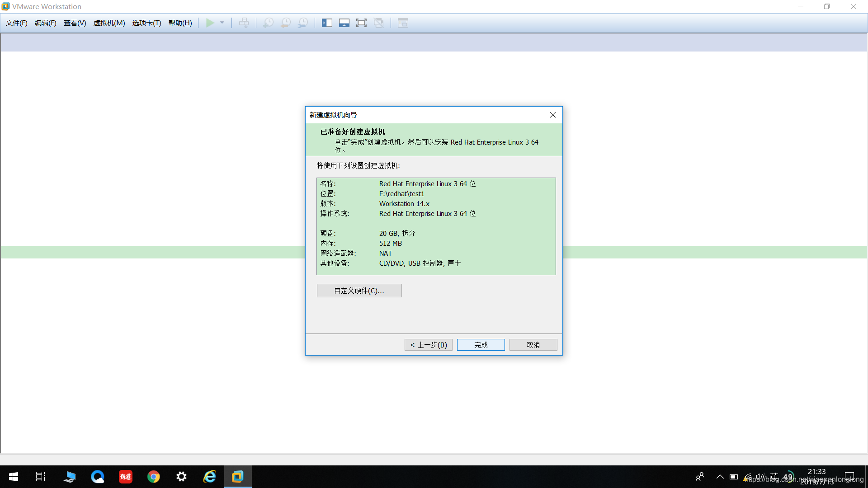Screen dimensions: 868x488
Task: Open Task View on the taskbar
Action: click(x=41, y=477)
